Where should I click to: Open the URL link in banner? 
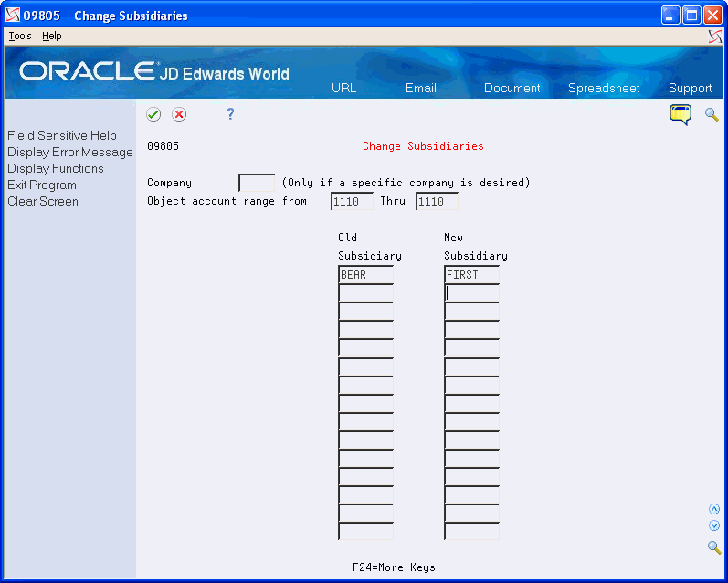[344, 89]
